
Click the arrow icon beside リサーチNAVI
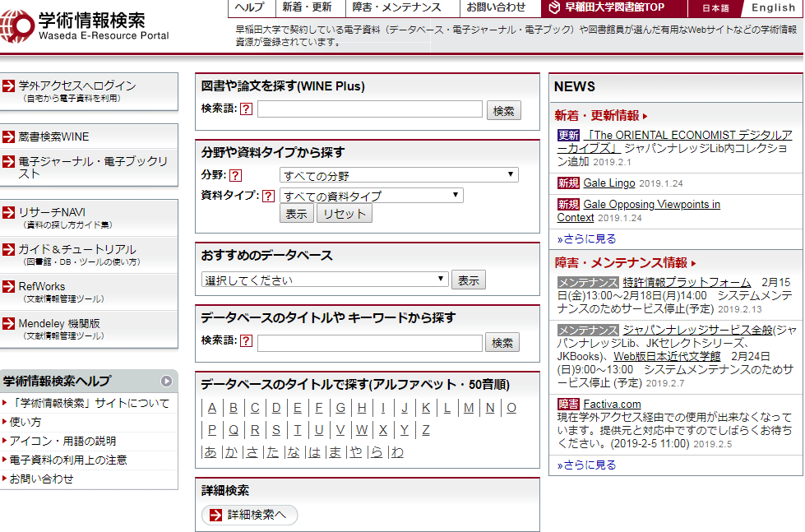(x=9, y=213)
